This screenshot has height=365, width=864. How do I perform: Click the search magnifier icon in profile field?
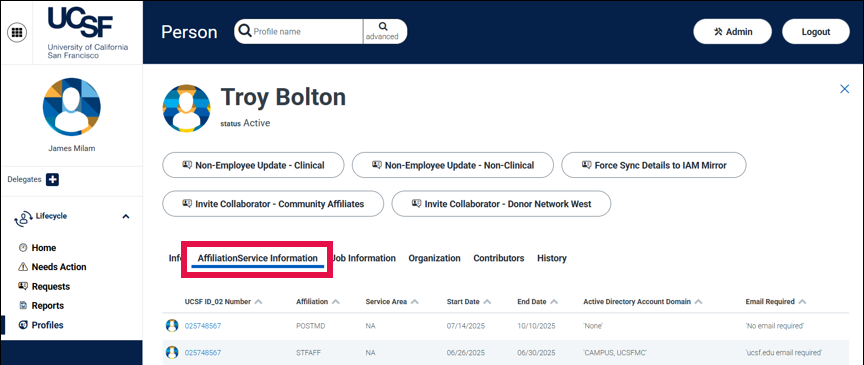[244, 31]
